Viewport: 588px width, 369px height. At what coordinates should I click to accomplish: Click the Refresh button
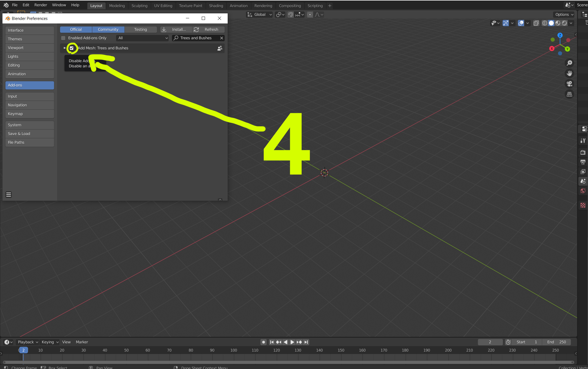pos(208,29)
